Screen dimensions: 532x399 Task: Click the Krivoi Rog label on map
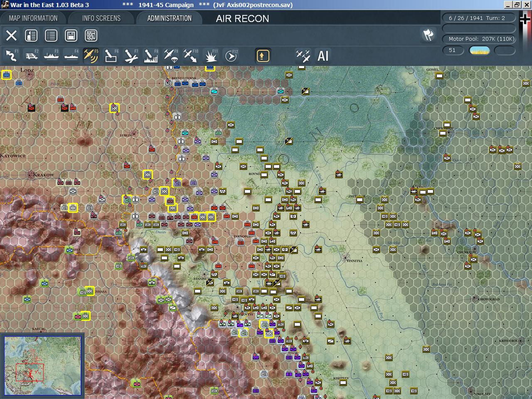(509, 341)
